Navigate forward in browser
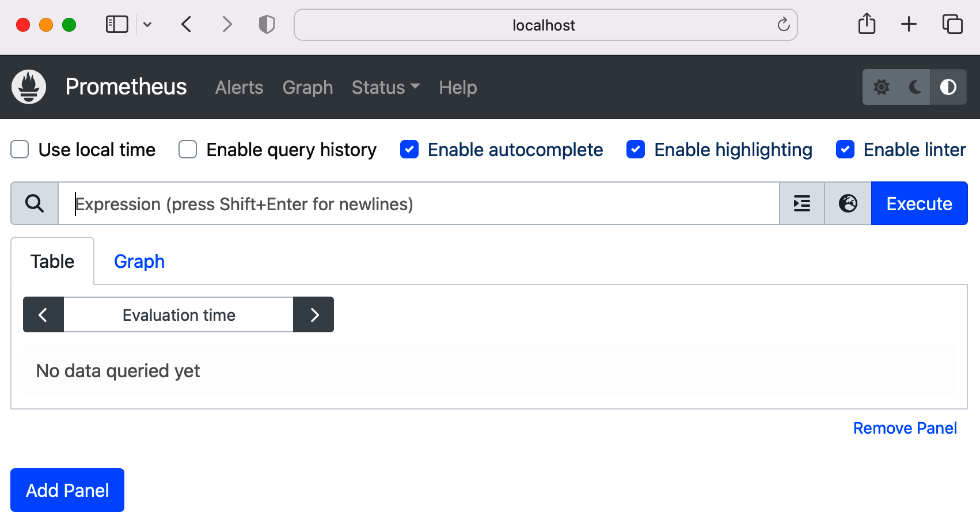The image size is (980, 512). click(227, 24)
